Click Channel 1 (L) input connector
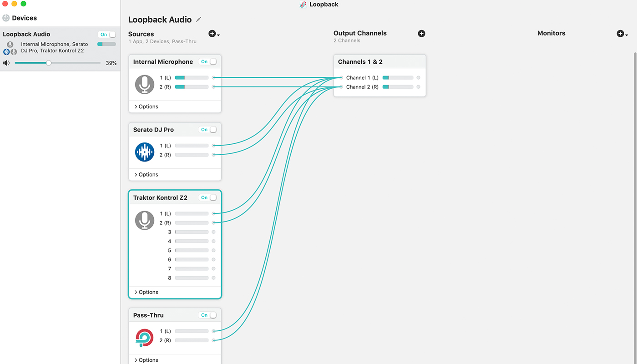This screenshot has width=637, height=364. pos(341,78)
